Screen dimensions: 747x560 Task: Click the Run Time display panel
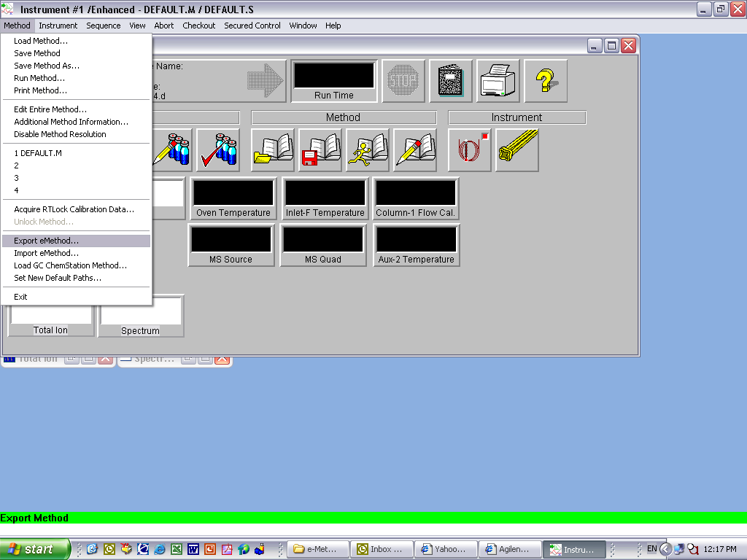coord(334,81)
